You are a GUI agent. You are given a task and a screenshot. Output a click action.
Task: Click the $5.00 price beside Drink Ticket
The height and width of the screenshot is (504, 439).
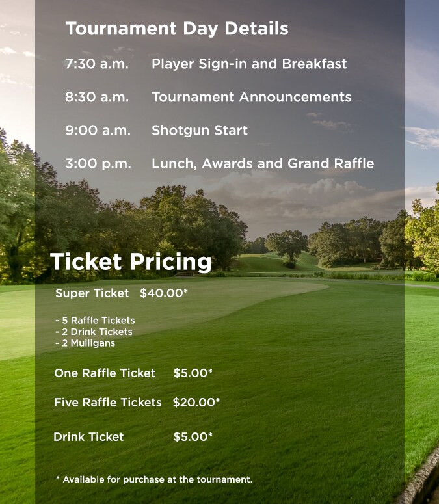click(193, 437)
